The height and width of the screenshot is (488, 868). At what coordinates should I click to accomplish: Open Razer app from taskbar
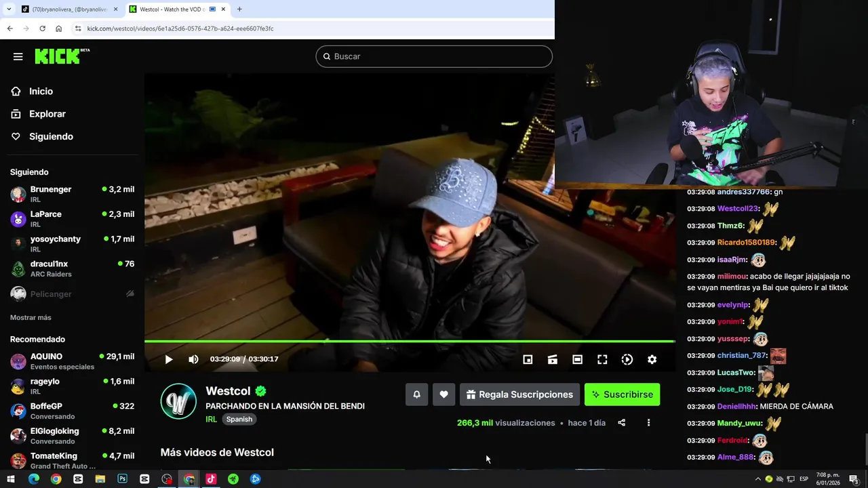click(x=233, y=479)
